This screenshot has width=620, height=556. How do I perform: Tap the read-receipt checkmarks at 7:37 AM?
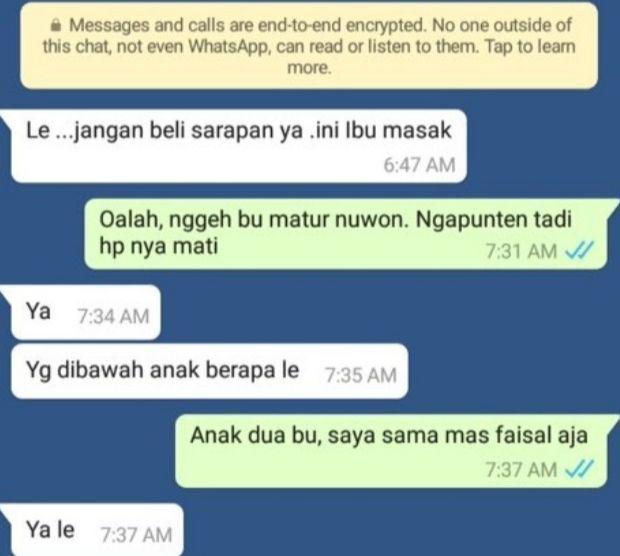580,469
